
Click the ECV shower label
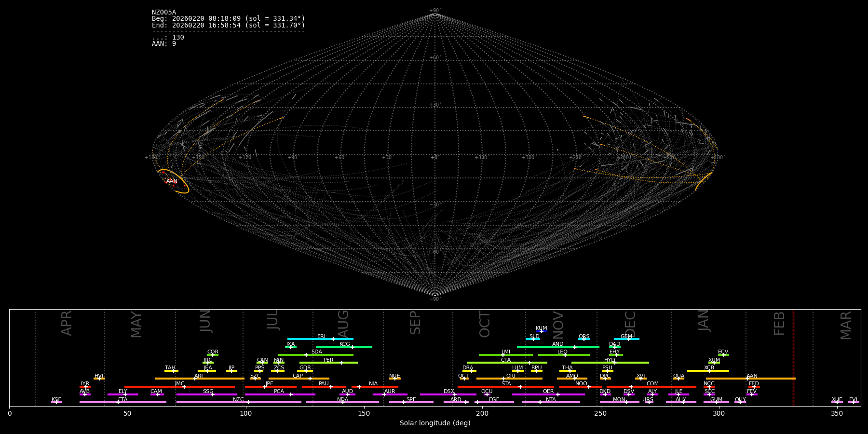pyautogui.click(x=723, y=352)
